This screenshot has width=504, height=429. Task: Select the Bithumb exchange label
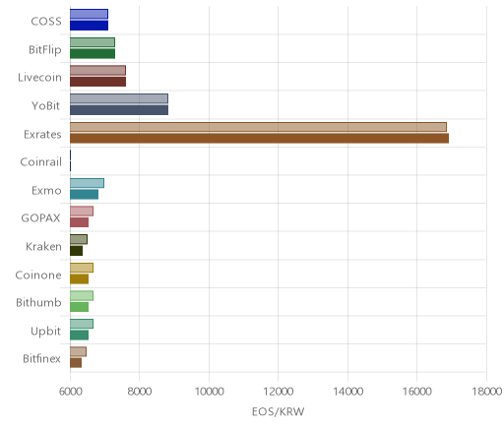(x=38, y=302)
